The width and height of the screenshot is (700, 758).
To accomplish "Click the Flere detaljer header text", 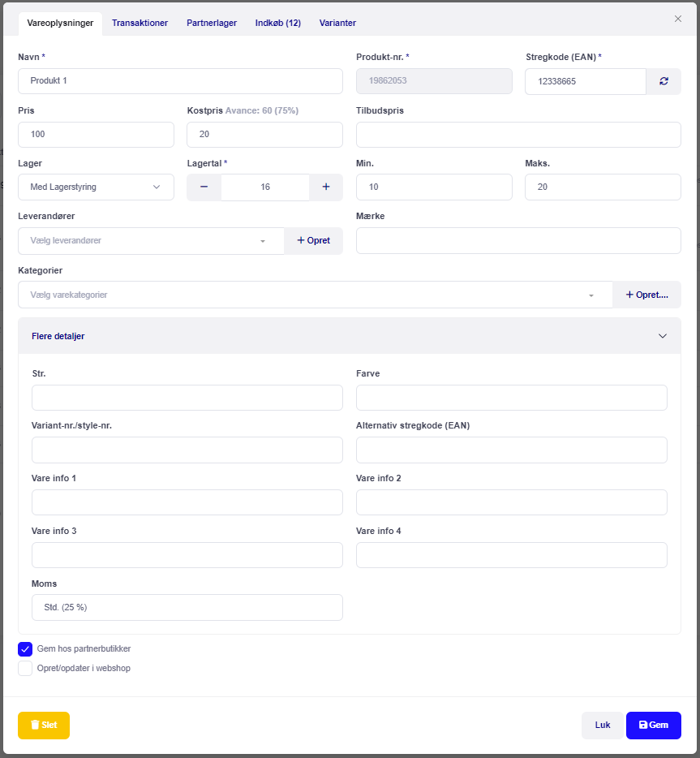I will point(58,336).
